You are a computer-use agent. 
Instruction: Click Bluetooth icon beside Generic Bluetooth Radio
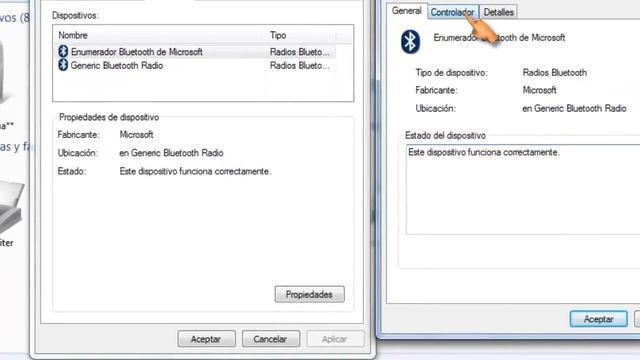[x=63, y=65]
